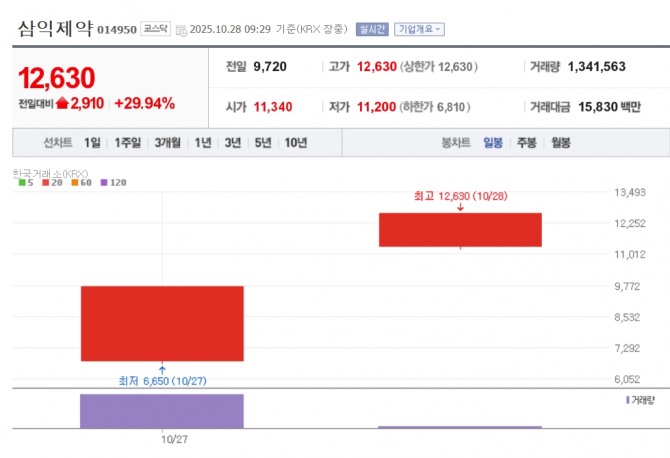Click the purple 120-day moving average swatch
This screenshot has width=670, height=458.
click(x=104, y=183)
